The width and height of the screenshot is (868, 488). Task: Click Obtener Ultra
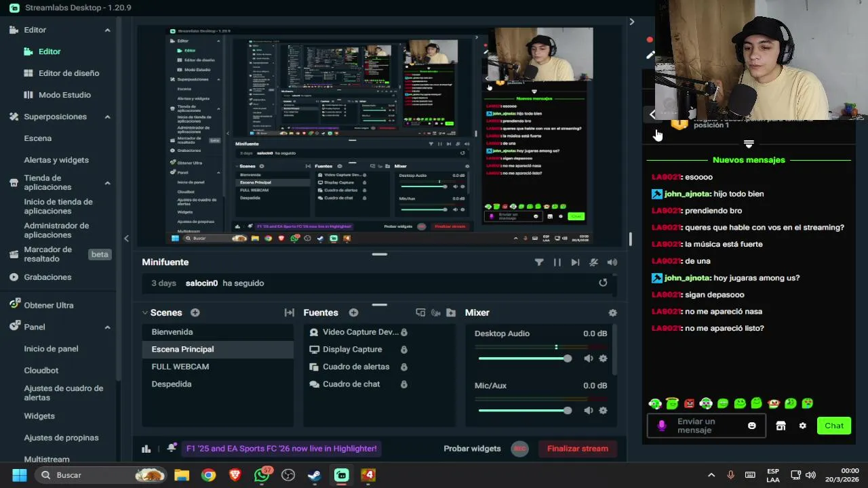pyautogui.click(x=49, y=305)
